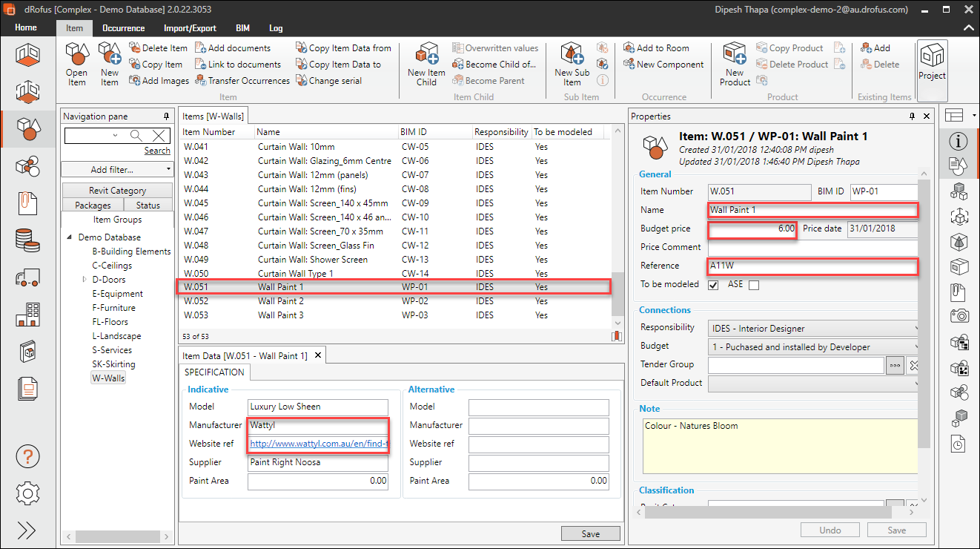Open the help question mark icon

point(27,457)
